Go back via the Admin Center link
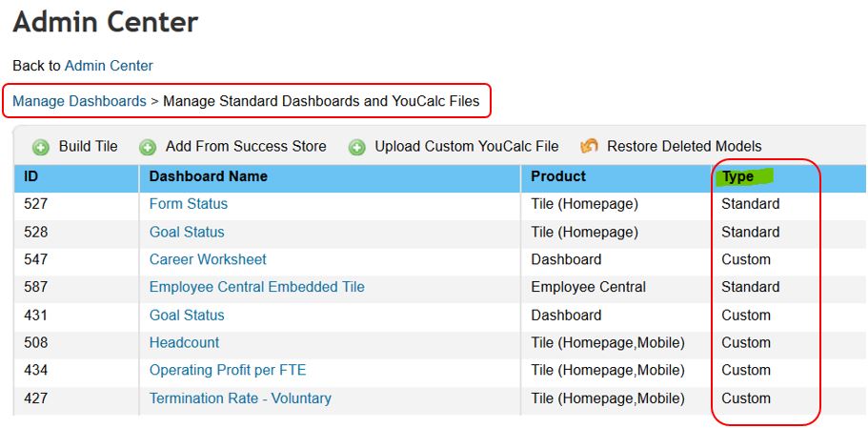The width and height of the screenshot is (868, 429). [x=109, y=66]
